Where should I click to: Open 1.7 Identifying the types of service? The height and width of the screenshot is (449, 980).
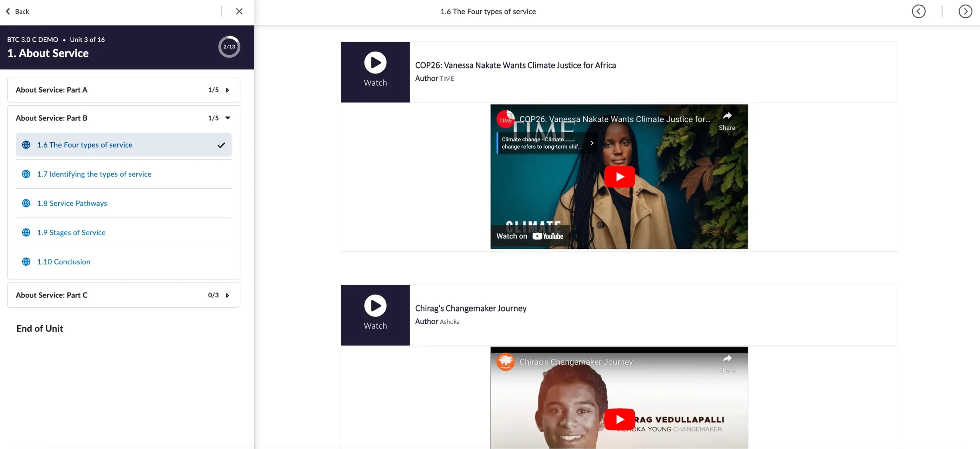[94, 174]
